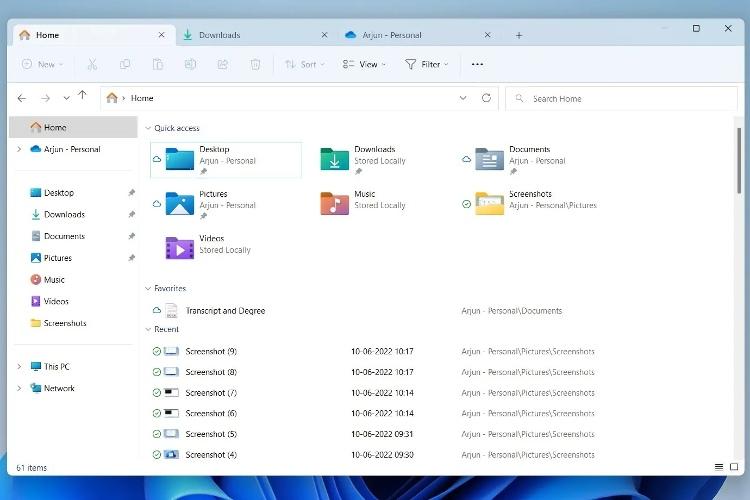The width and height of the screenshot is (750, 500).
Task: Collapse the Recent section
Action: (x=148, y=329)
